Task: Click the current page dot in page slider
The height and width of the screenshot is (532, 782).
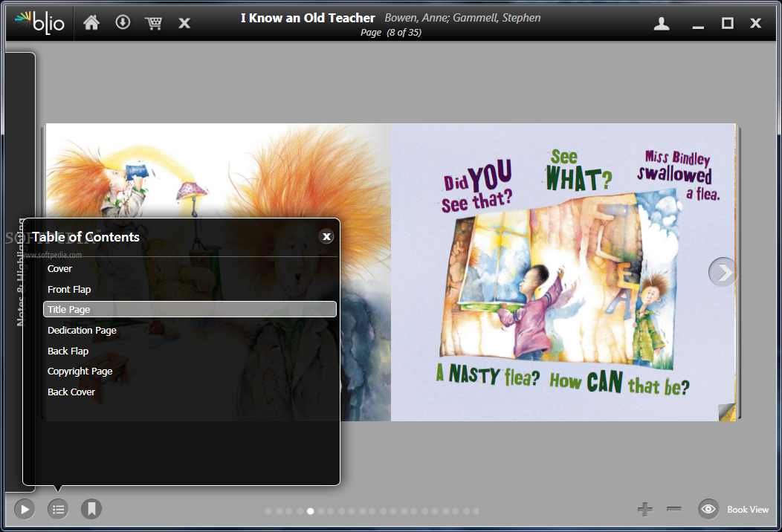Action: click(310, 511)
